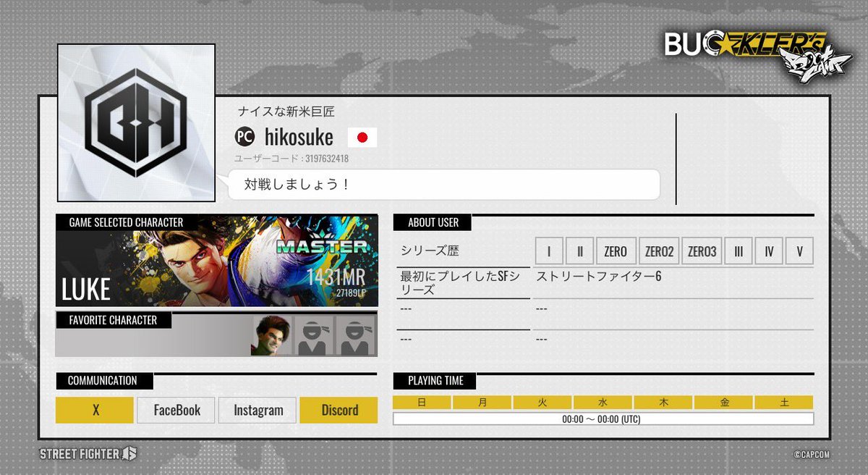Viewport: 868px width, 475px height.
Task: Click the title ナイスな新米巨匠
Action: 286,112
